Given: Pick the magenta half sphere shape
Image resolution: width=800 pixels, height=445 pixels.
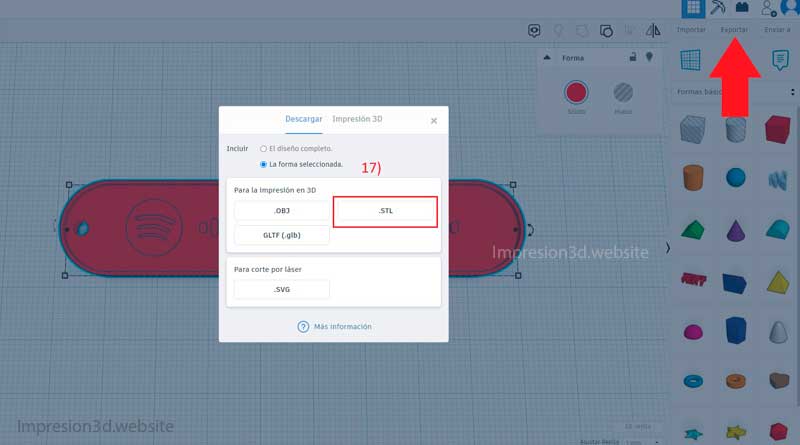Looking at the screenshot, I should pos(693,332).
